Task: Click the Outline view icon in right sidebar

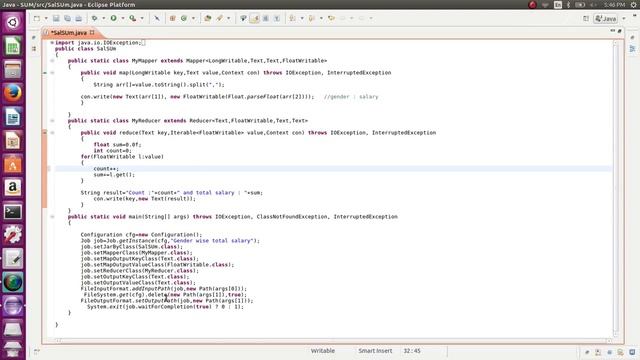Action: (x=632, y=49)
